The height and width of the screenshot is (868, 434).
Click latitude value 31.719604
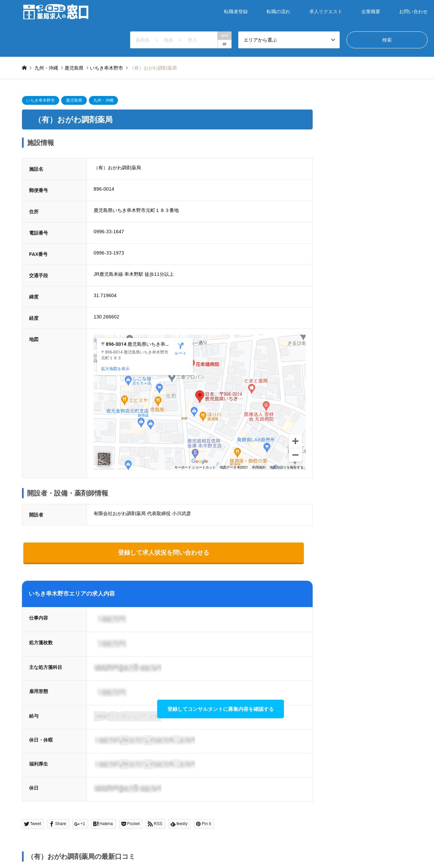[x=105, y=295]
